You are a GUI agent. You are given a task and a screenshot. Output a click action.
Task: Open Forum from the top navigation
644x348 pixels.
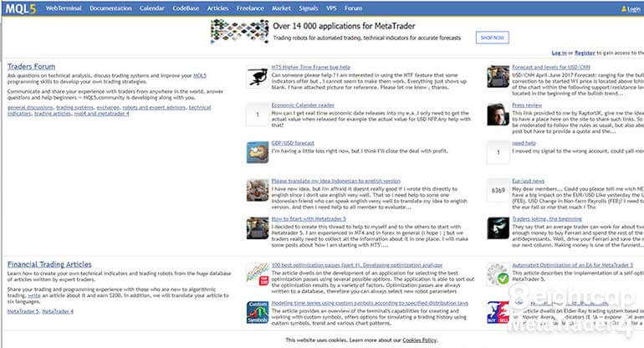353,8
